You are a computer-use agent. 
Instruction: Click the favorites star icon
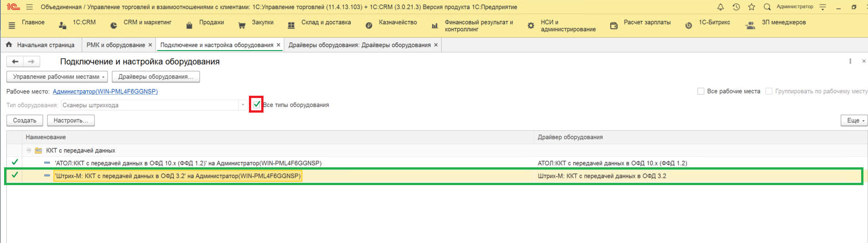(x=751, y=7)
